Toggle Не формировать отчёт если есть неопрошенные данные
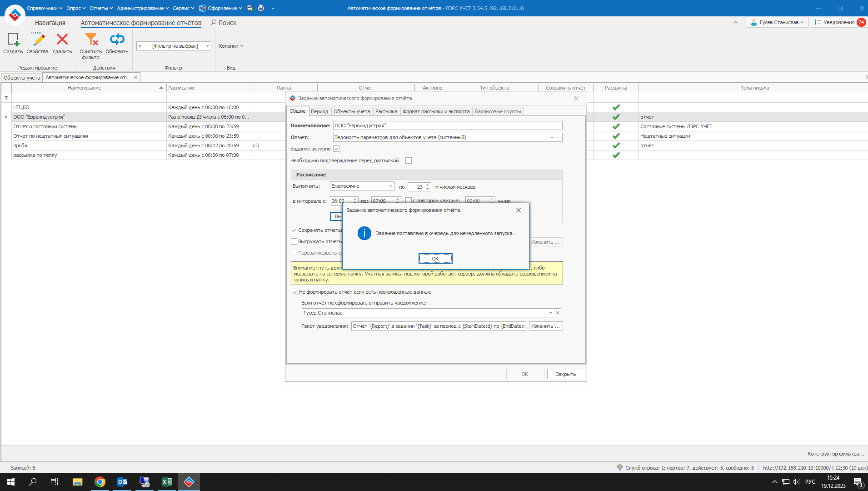The image size is (868, 491). tap(295, 292)
